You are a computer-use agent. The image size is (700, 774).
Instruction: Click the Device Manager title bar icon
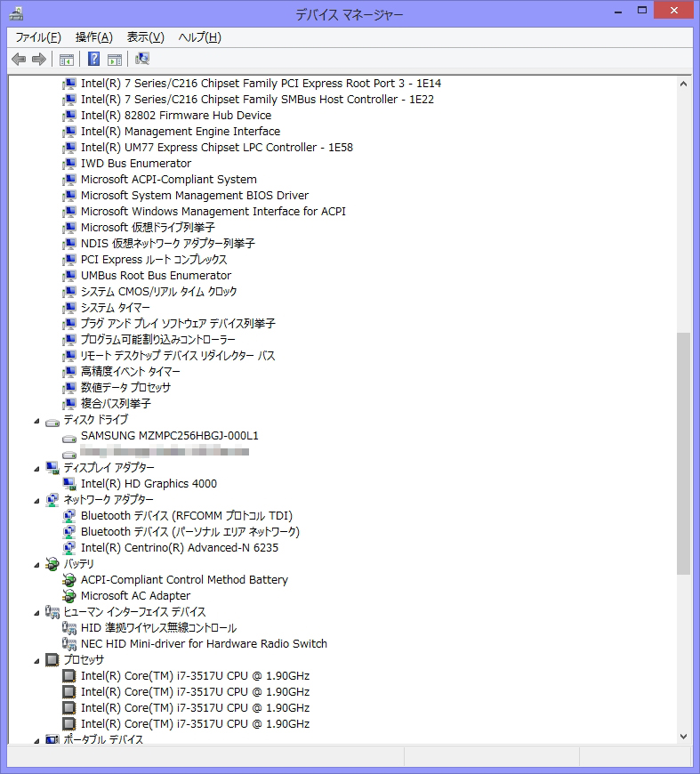[x=16, y=13]
